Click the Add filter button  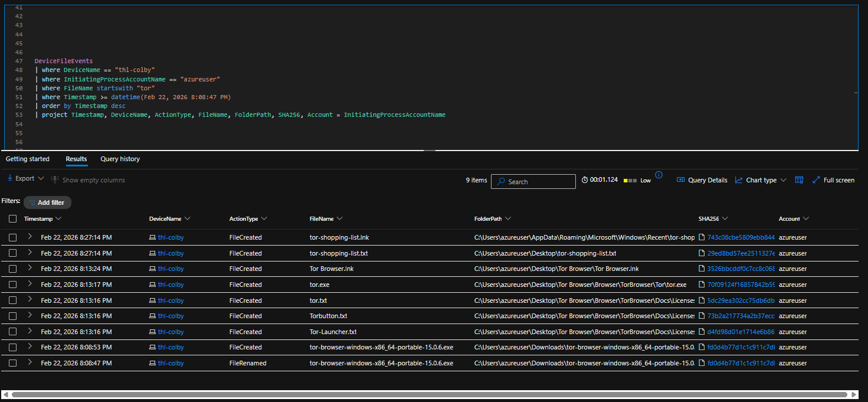pyautogui.click(x=47, y=202)
